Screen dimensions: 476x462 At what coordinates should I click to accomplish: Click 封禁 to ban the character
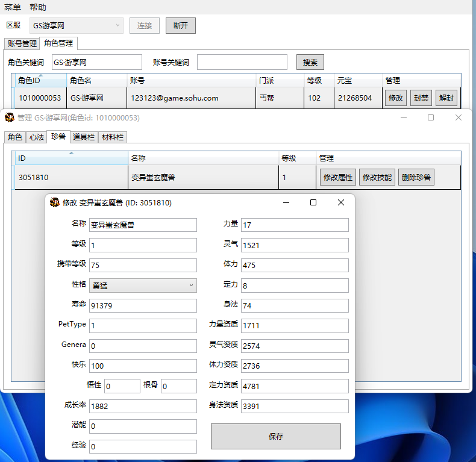pos(421,98)
